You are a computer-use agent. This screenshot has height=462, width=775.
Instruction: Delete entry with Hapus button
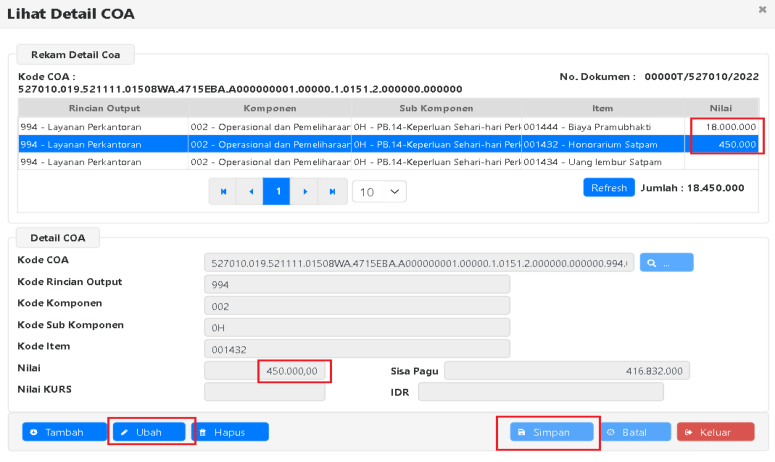pyautogui.click(x=230, y=432)
